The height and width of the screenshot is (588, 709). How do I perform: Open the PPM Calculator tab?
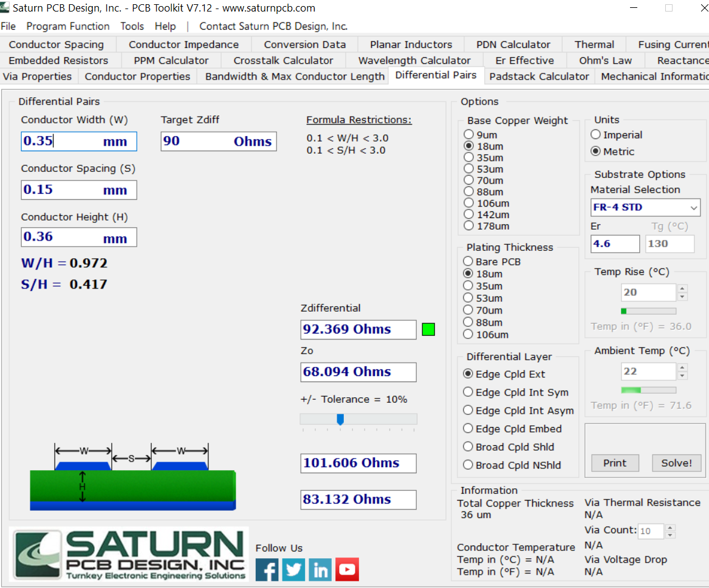coord(171,60)
